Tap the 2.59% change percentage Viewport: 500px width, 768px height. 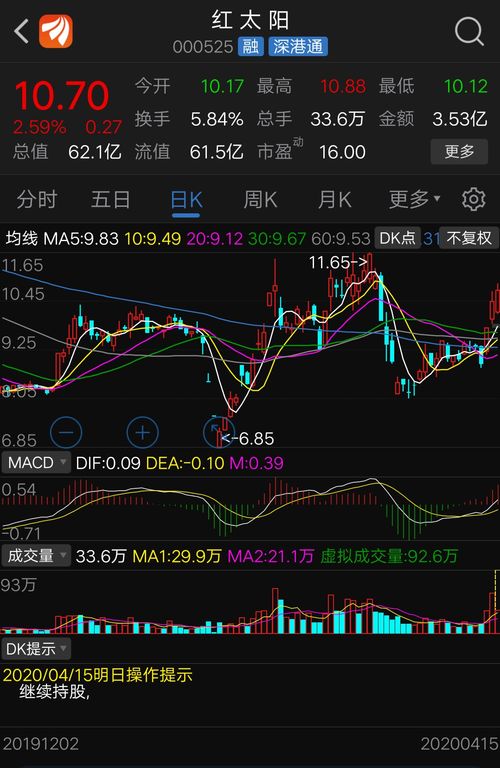(x=40, y=127)
